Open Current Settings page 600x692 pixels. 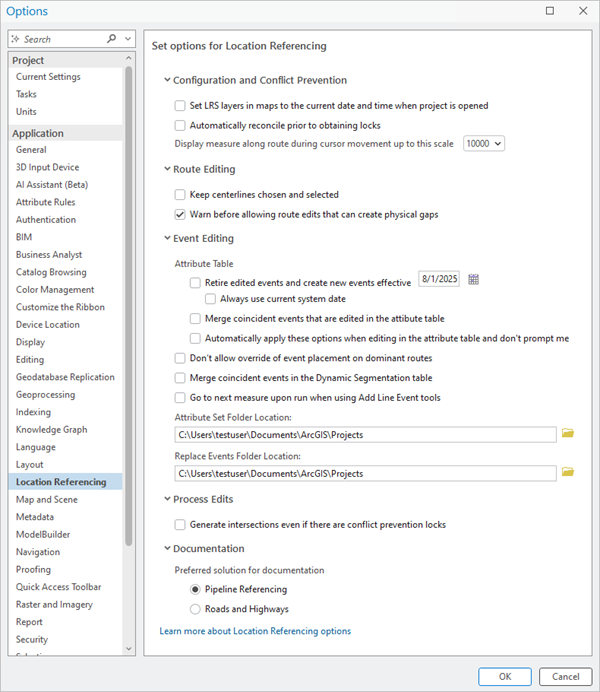pos(48,77)
